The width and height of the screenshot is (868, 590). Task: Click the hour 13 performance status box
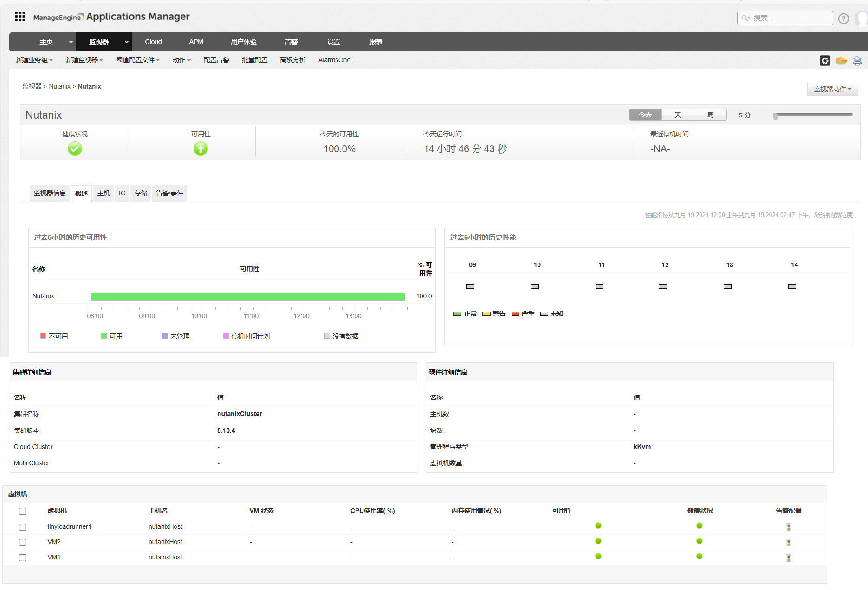[x=727, y=287]
